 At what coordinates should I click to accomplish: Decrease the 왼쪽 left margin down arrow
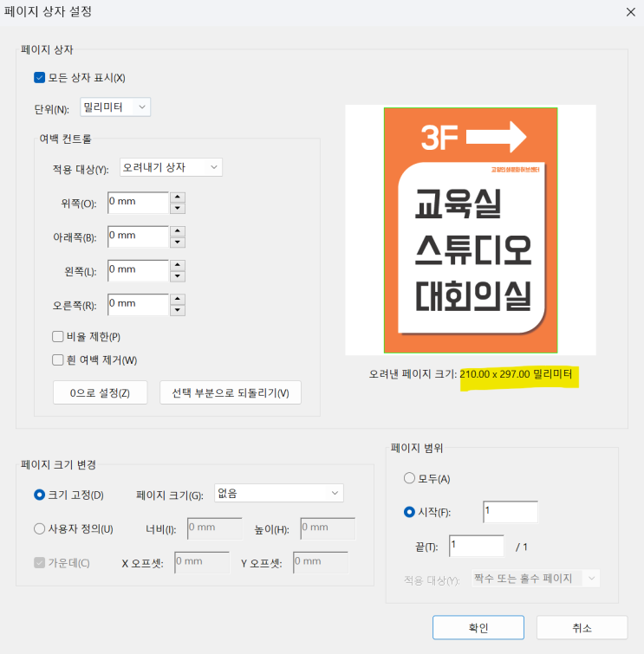point(178,275)
